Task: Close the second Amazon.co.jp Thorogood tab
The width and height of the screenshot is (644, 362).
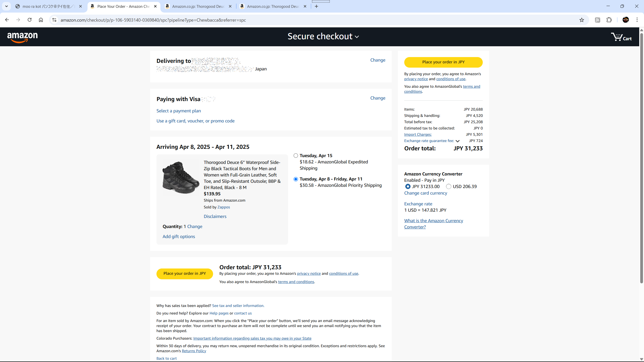Action: coord(305,6)
